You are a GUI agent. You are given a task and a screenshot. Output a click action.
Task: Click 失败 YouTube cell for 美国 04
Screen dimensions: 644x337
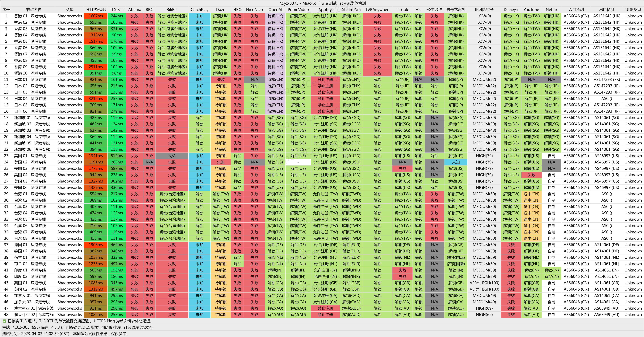(531, 175)
